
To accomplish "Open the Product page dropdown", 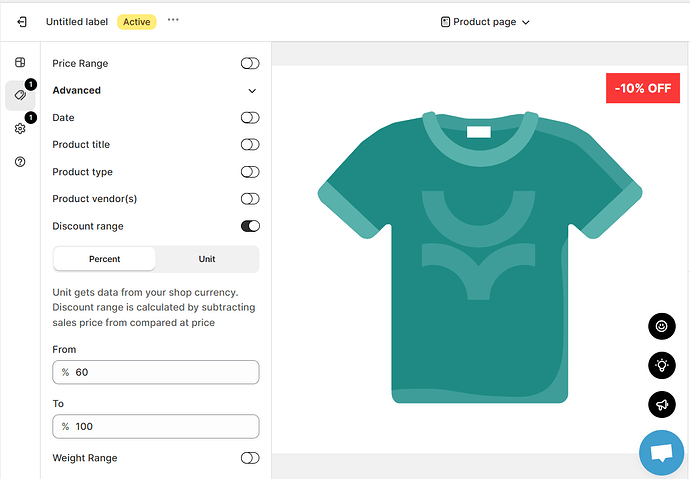I will (x=485, y=22).
